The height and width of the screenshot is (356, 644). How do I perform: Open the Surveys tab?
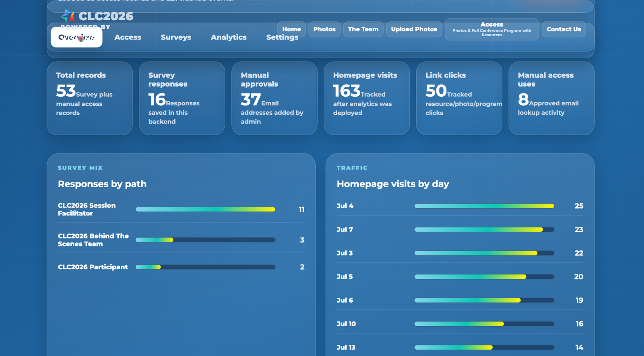[176, 37]
